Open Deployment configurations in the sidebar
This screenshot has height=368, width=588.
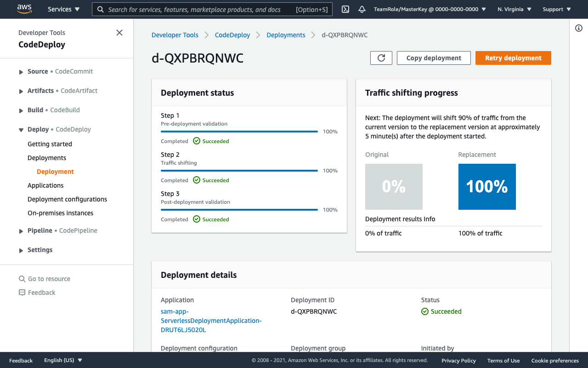point(67,199)
